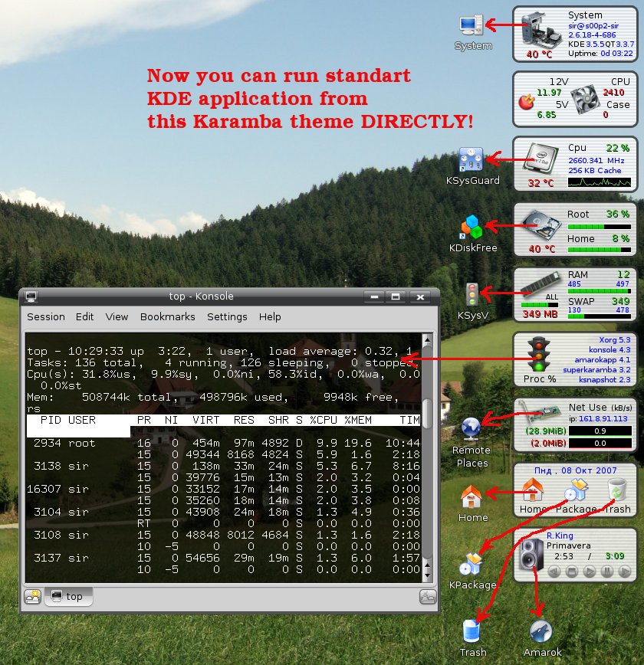Screen dimensions: 644x665
Task: Skip to previous track in music widget
Action: (x=554, y=572)
